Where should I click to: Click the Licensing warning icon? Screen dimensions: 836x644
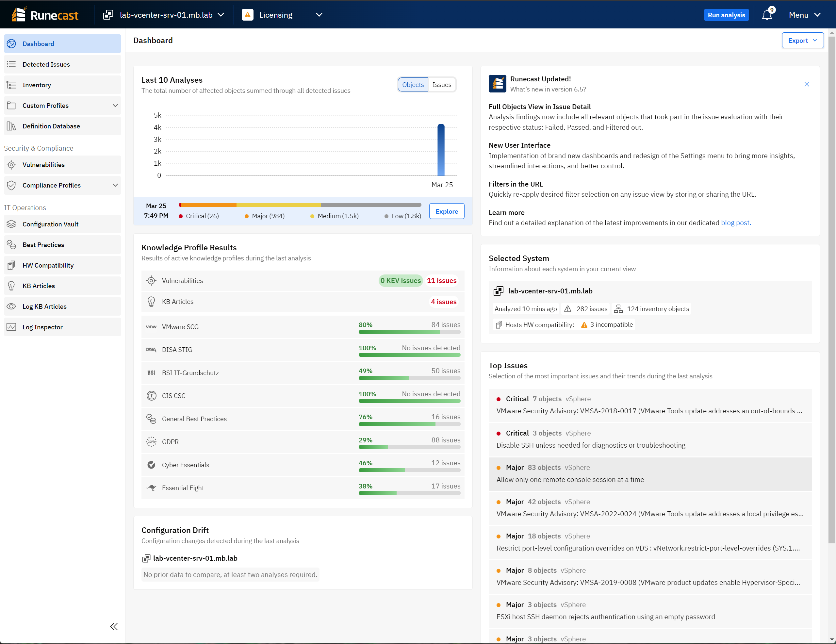click(x=248, y=15)
